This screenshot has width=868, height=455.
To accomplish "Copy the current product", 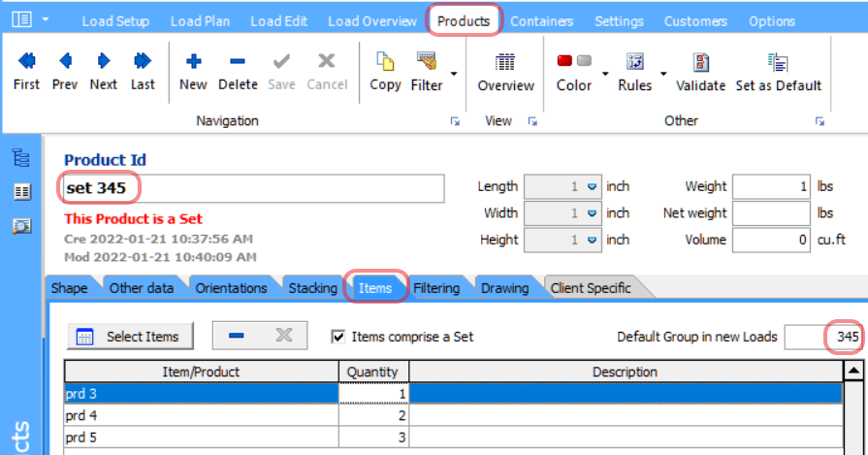I will 385,71.
